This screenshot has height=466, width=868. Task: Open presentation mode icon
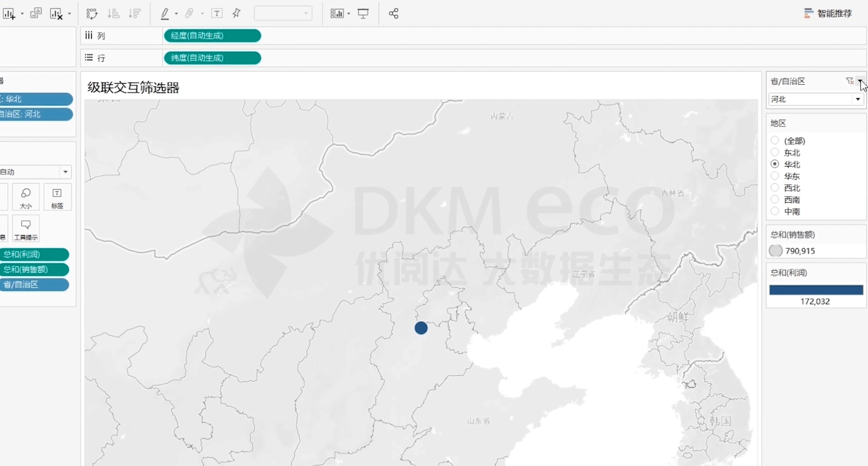[x=363, y=14]
